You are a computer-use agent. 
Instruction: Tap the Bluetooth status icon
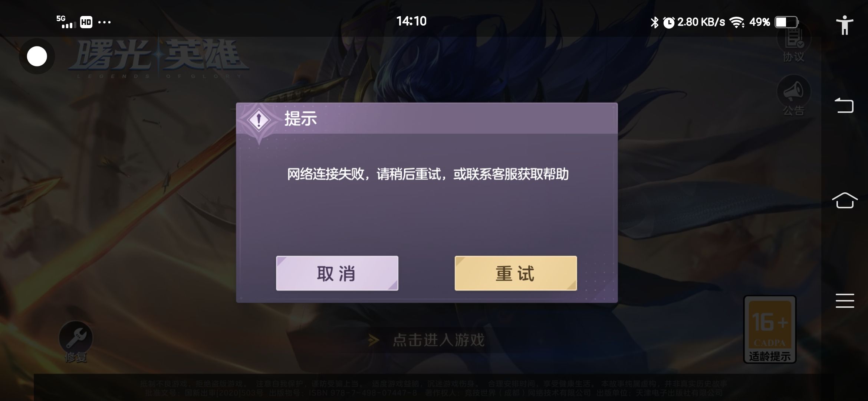coord(654,22)
